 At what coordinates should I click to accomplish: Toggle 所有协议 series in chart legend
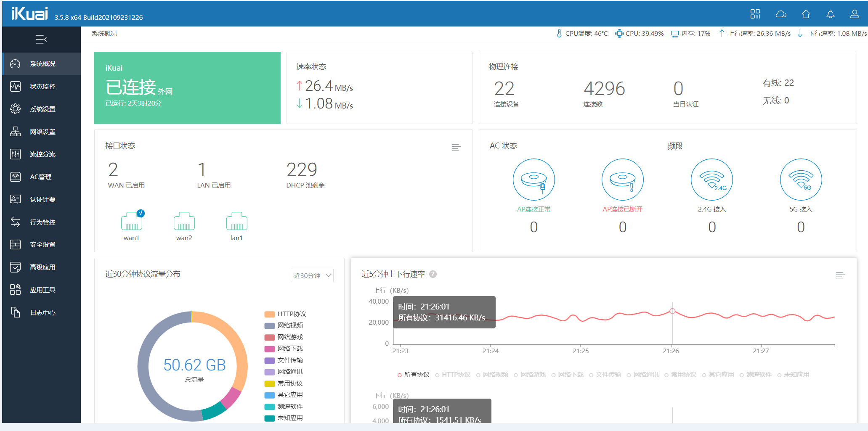(414, 375)
